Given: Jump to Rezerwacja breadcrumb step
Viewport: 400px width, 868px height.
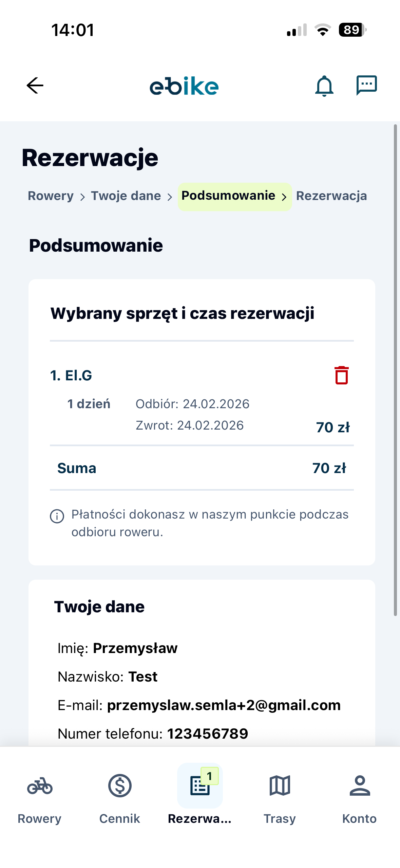Looking at the screenshot, I should [331, 196].
